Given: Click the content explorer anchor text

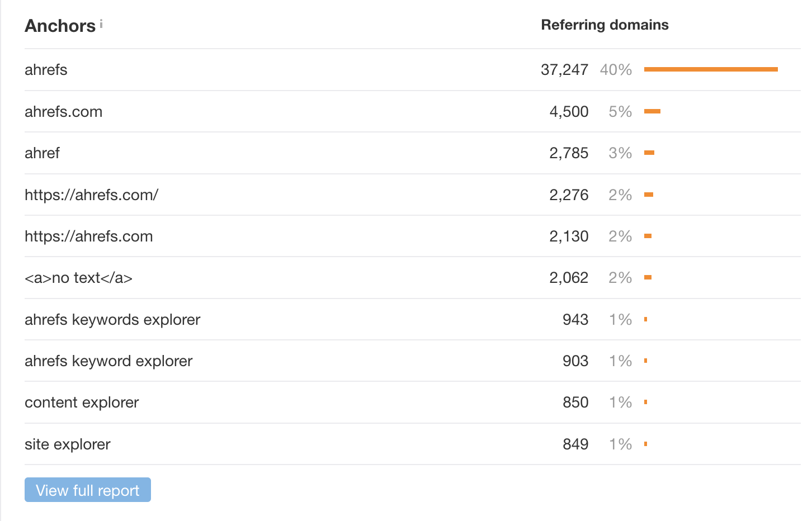Looking at the screenshot, I should (81, 402).
